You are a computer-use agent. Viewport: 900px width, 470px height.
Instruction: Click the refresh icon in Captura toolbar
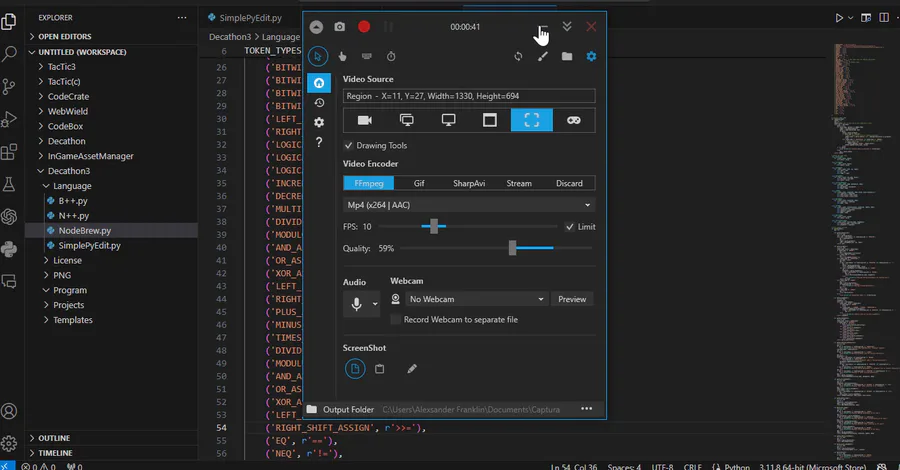pos(518,56)
